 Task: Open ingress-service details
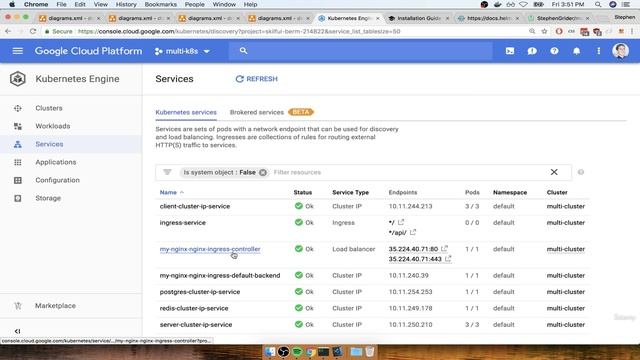[182, 223]
